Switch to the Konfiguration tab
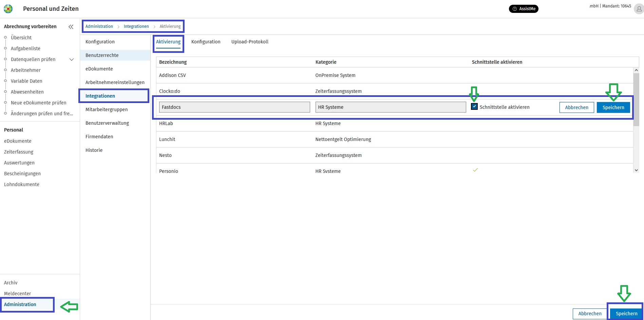The image size is (644, 320). click(206, 42)
